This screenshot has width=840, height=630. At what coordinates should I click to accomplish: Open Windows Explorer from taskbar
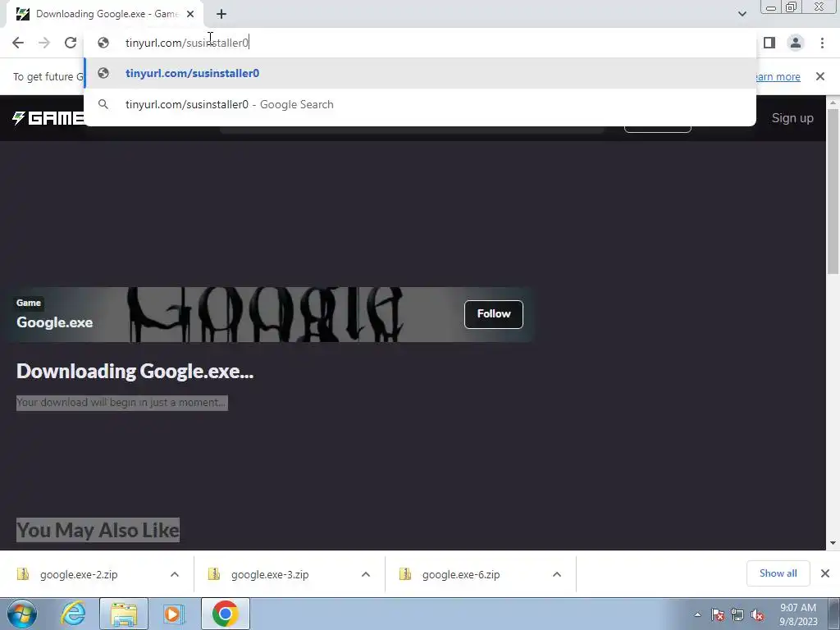tap(124, 614)
